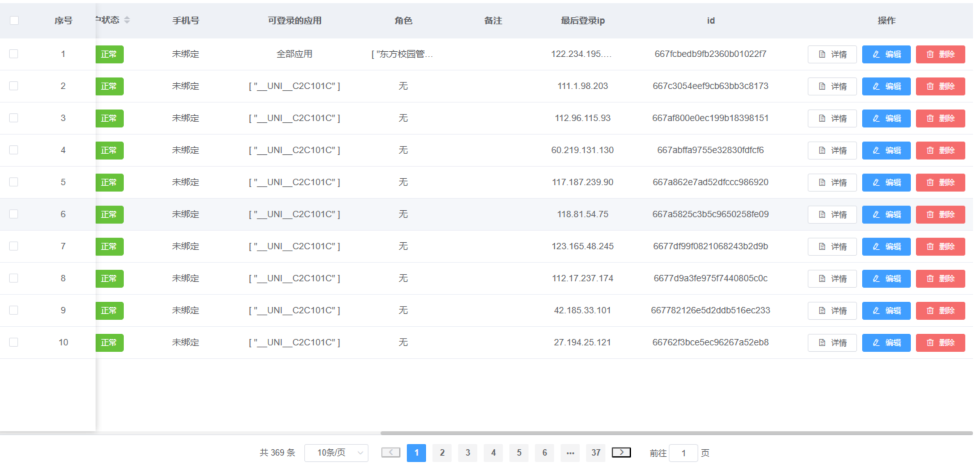980x468 pixels.
Task: Open 详情 for id 667fcbedb9fb2360b01022f7
Action: pos(832,54)
